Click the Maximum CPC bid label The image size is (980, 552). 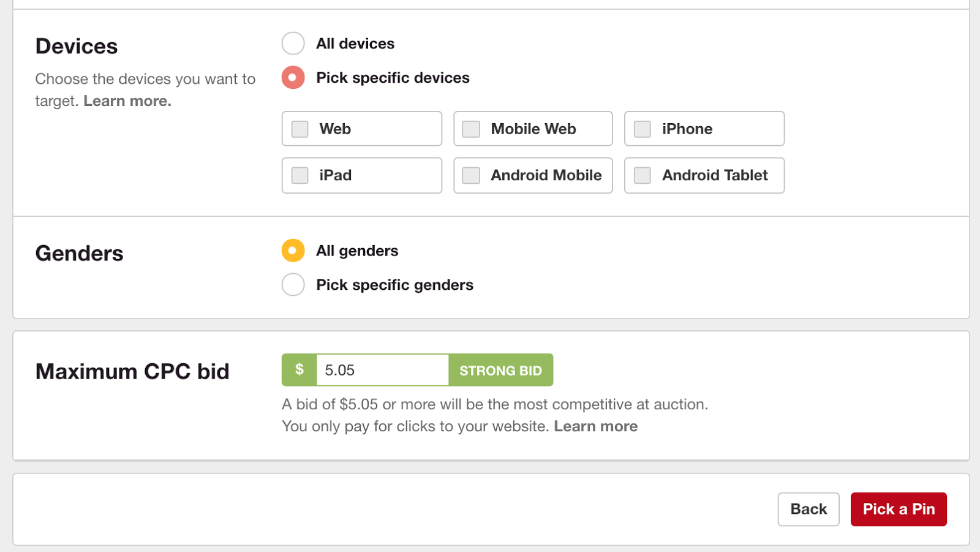(132, 371)
